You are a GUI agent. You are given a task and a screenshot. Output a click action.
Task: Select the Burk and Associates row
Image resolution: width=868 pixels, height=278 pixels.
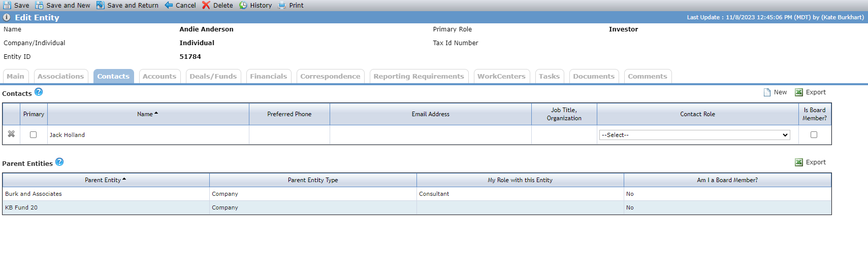(417, 194)
